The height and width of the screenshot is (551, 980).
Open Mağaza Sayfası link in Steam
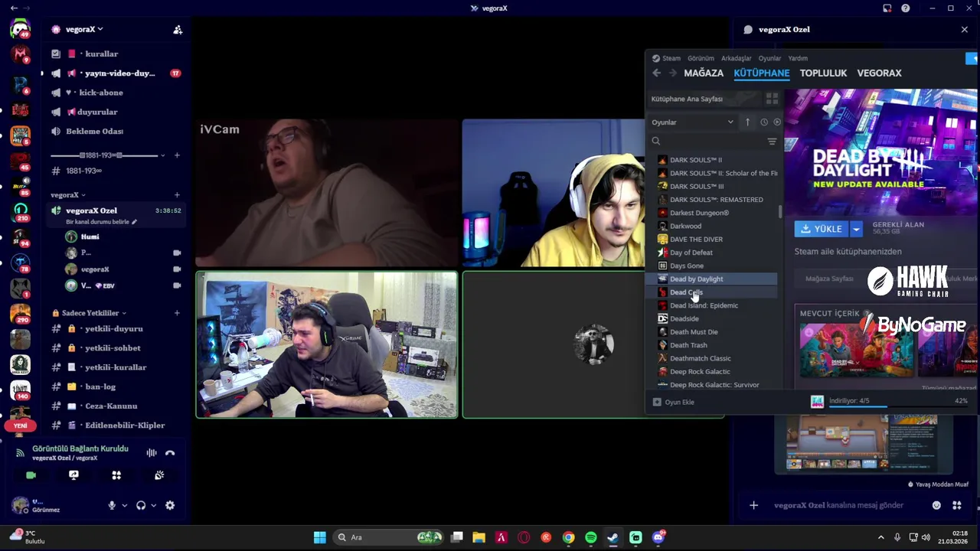click(x=829, y=279)
